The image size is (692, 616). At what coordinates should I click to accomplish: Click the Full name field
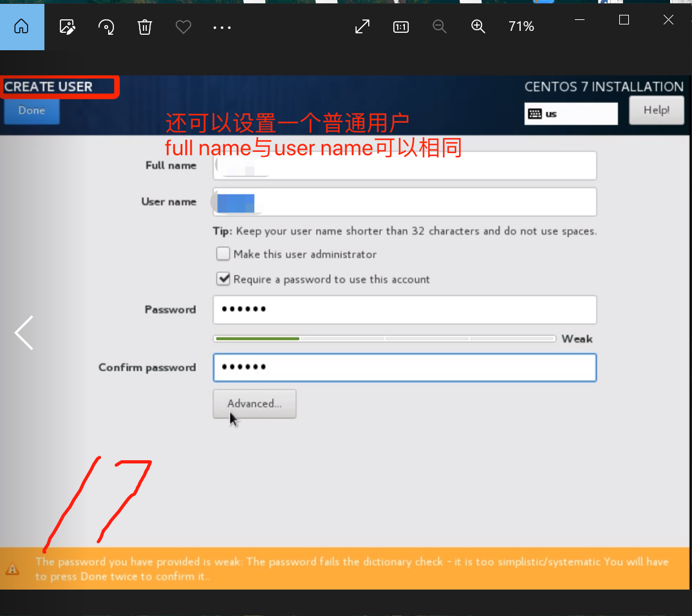pyautogui.click(x=405, y=165)
